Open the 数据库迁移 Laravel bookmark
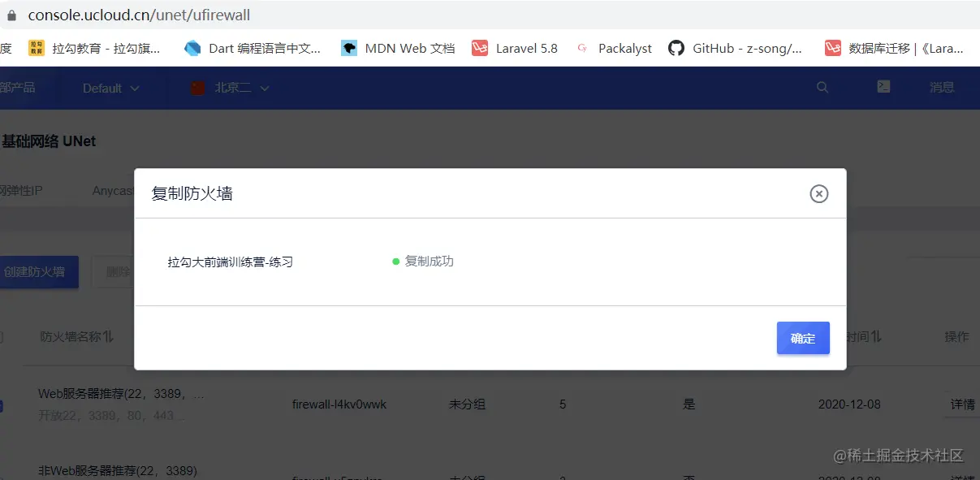The width and height of the screenshot is (980, 480). tap(894, 48)
